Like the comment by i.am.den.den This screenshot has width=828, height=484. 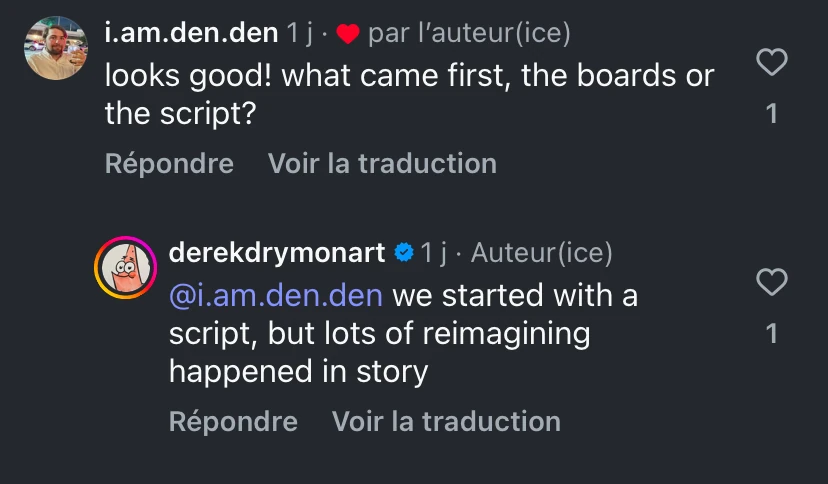coord(771,63)
